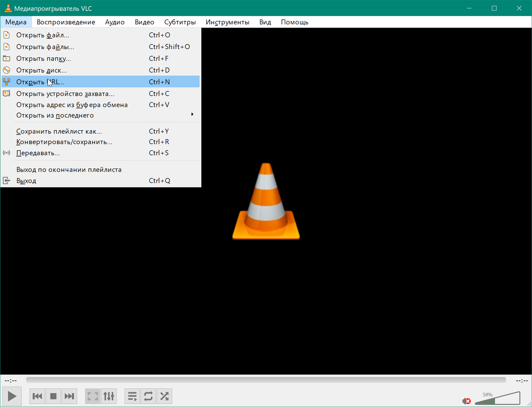Image resolution: width=532 pixels, height=407 pixels.
Task: Click the Play button
Action: click(x=12, y=396)
